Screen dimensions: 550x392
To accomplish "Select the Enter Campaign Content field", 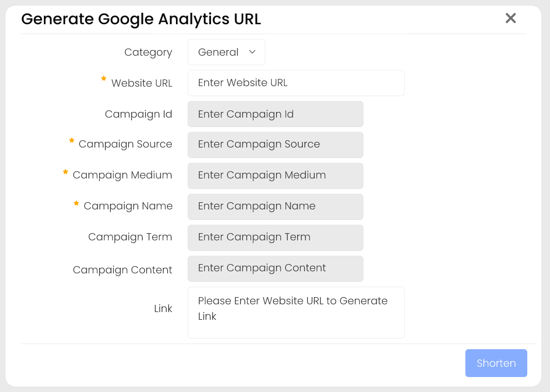I will 275,268.
